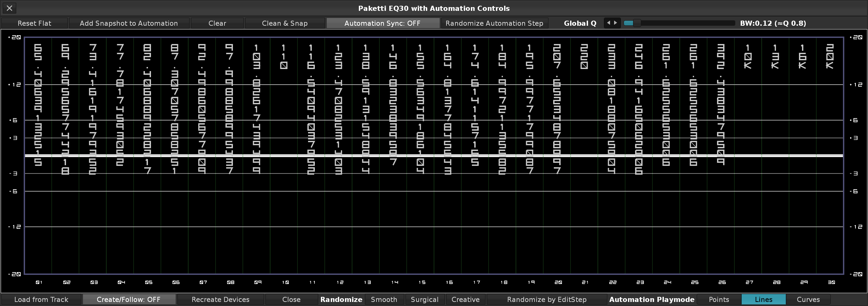Apply Creative randomize

pyautogui.click(x=465, y=300)
